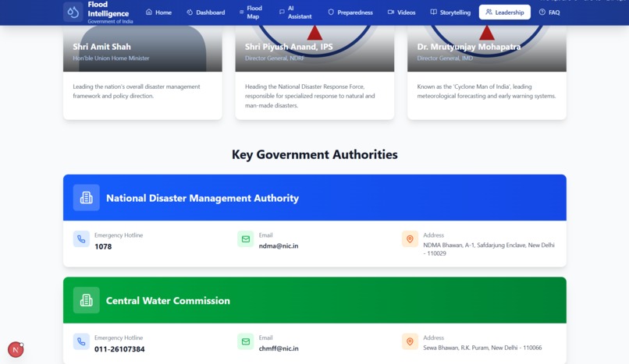629x364 pixels.
Task: Click the Flood Intelligence water drop logo
Action: (73, 12)
